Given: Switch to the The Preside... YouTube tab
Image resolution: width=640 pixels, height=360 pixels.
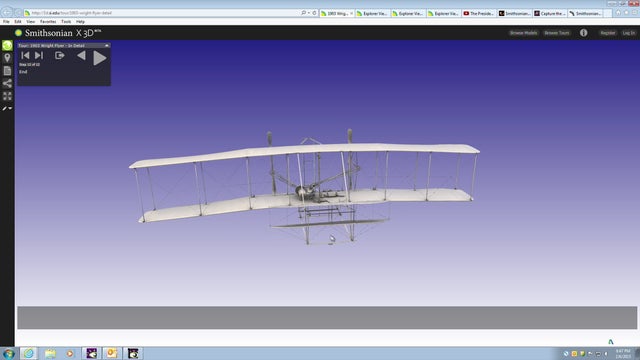Looking at the screenshot, I should click(479, 13).
